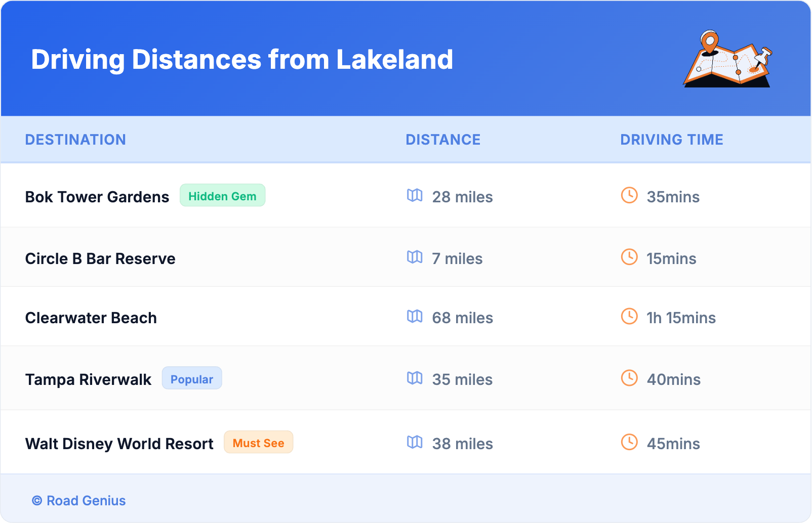Open Walt Disney World Resort entry
The image size is (812, 523).
(119, 444)
